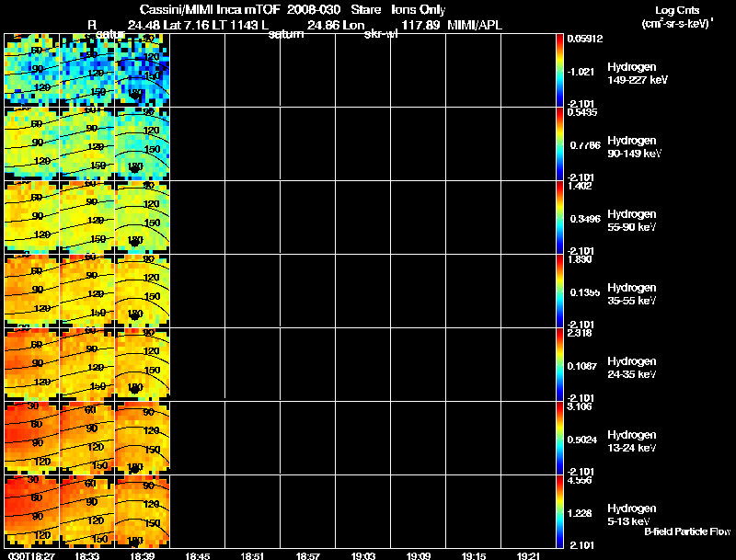Viewport: 736px width, 560px height.
Task: Select the color bar beside Hydrogen 5-13 keV
Action: click(x=560, y=512)
